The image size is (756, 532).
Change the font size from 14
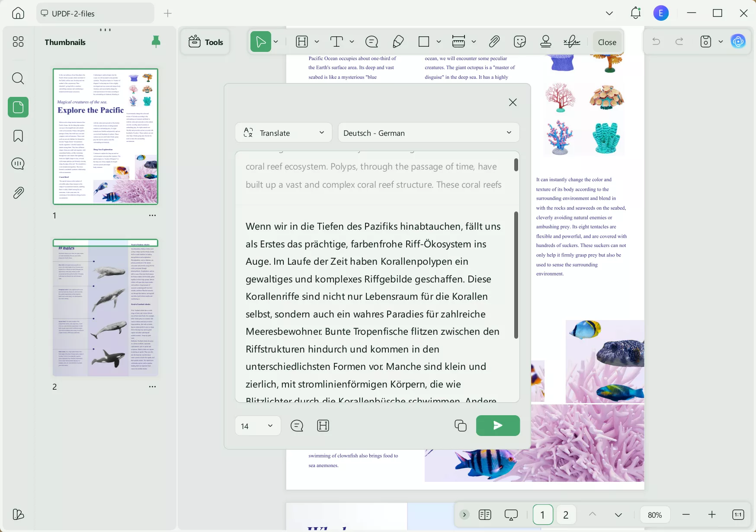[x=257, y=426]
